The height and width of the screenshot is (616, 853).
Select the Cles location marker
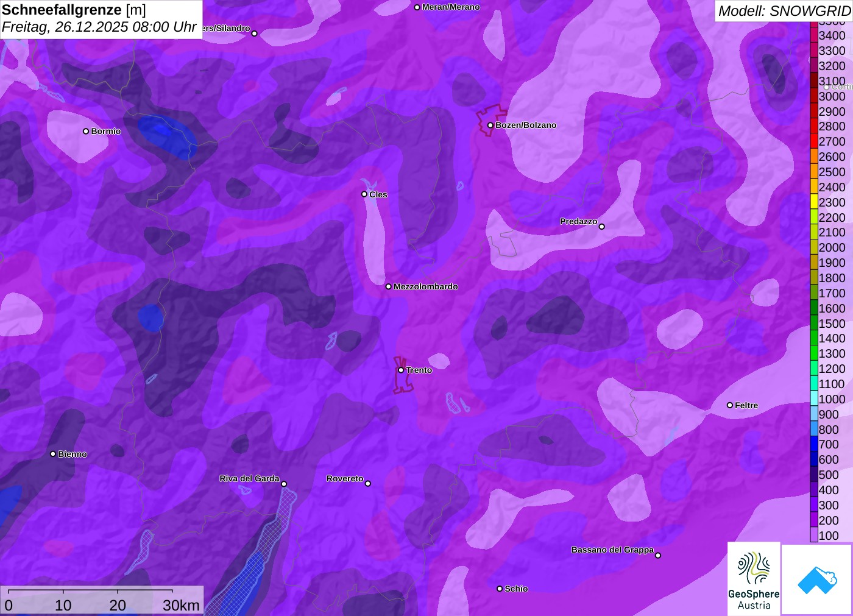point(364,194)
